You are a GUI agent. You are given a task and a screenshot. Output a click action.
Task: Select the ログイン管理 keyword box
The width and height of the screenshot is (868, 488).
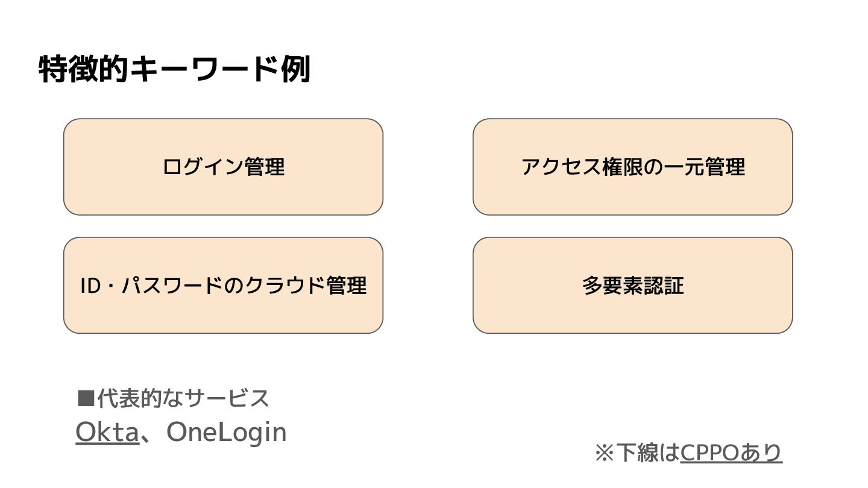point(223,167)
